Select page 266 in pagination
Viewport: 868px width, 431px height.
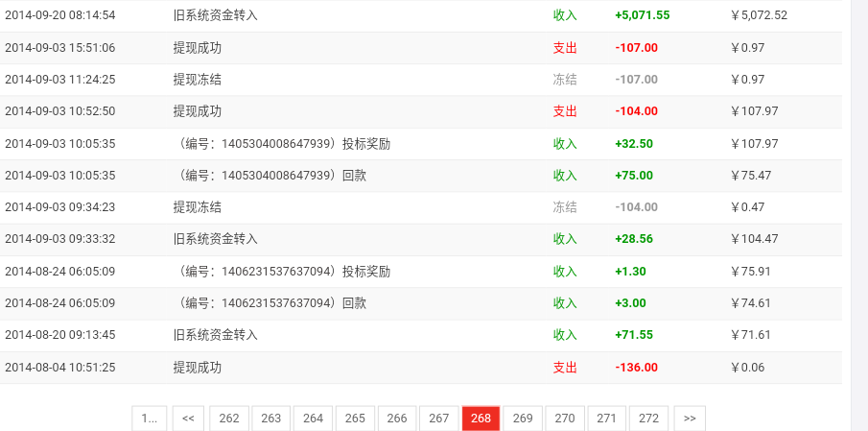tap(397, 419)
